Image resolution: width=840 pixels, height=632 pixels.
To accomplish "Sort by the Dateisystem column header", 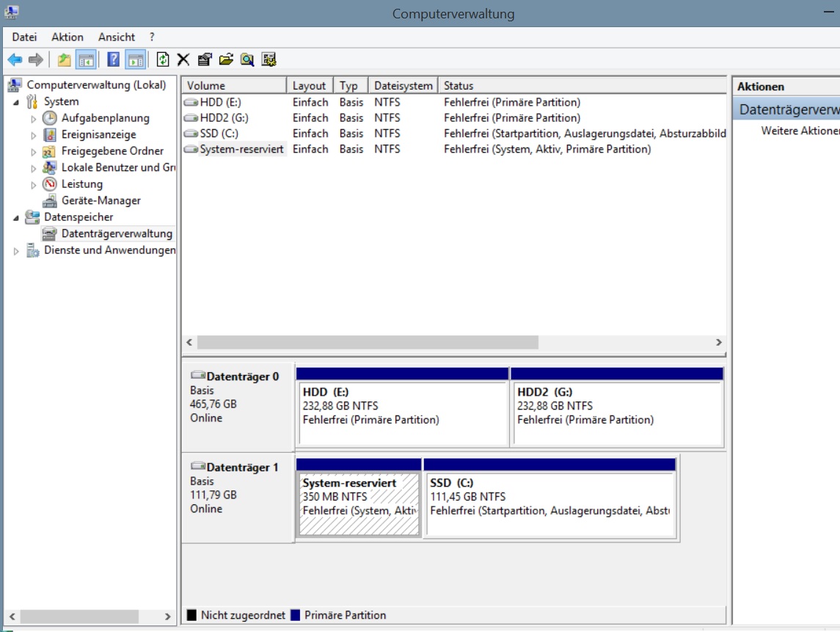I will click(x=403, y=86).
